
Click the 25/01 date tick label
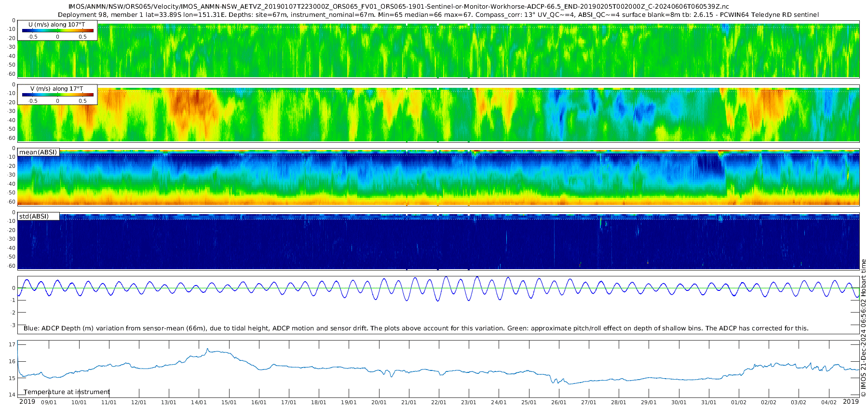(529, 402)
